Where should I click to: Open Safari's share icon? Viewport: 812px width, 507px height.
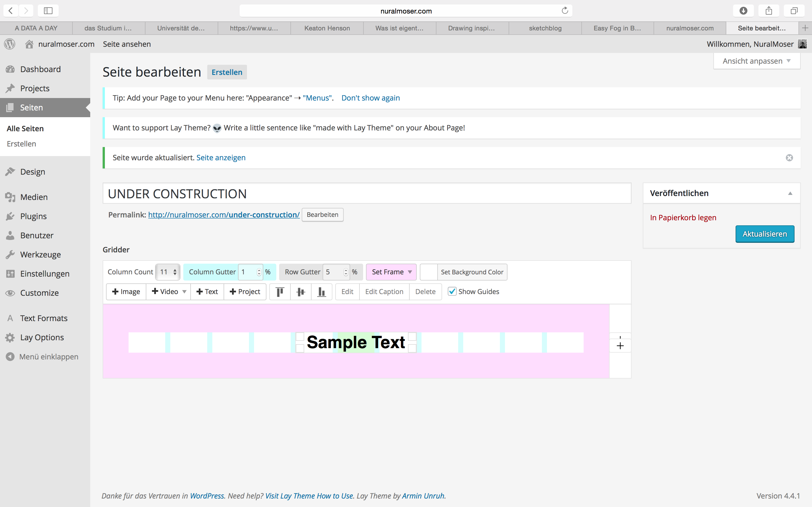(769, 11)
